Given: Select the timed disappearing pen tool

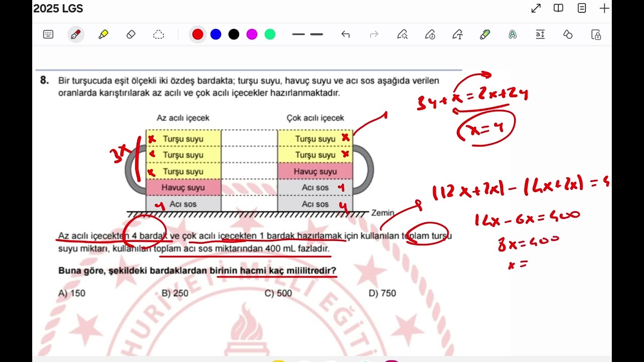Looking at the screenshot, I should coord(430,35).
